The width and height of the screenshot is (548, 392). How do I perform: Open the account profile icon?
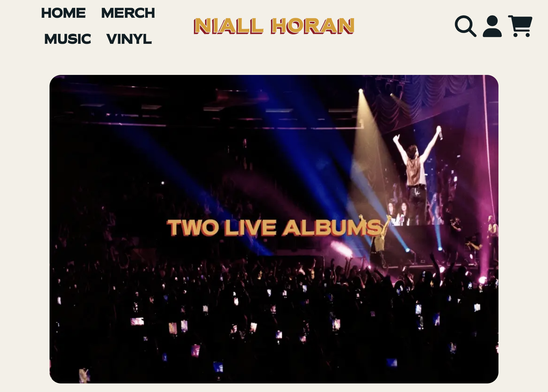click(492, 26)
